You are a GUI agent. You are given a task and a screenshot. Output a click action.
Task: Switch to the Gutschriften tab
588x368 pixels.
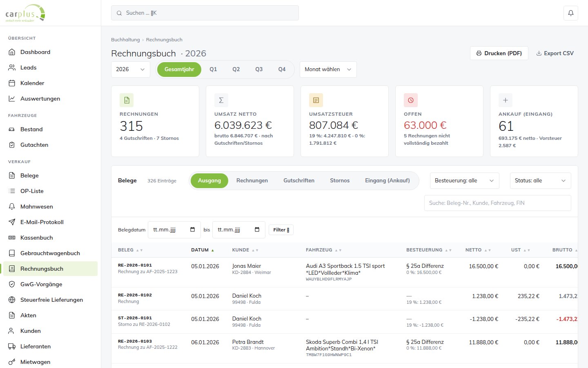pos(299,181)
